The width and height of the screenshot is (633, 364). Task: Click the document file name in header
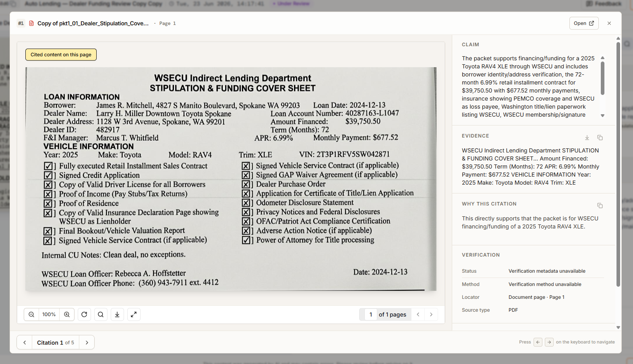[x=93, y=23]
